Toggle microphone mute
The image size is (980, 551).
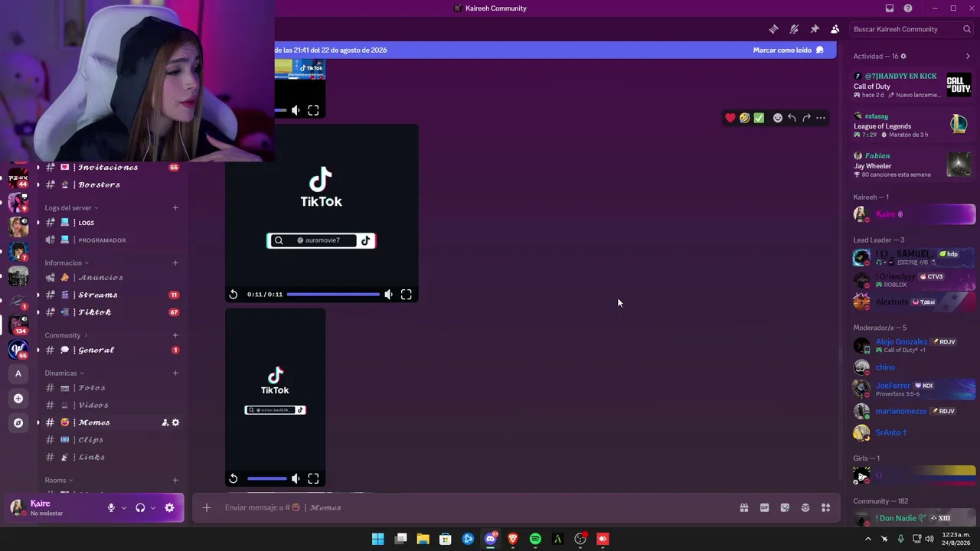click(x=111, y=507)
